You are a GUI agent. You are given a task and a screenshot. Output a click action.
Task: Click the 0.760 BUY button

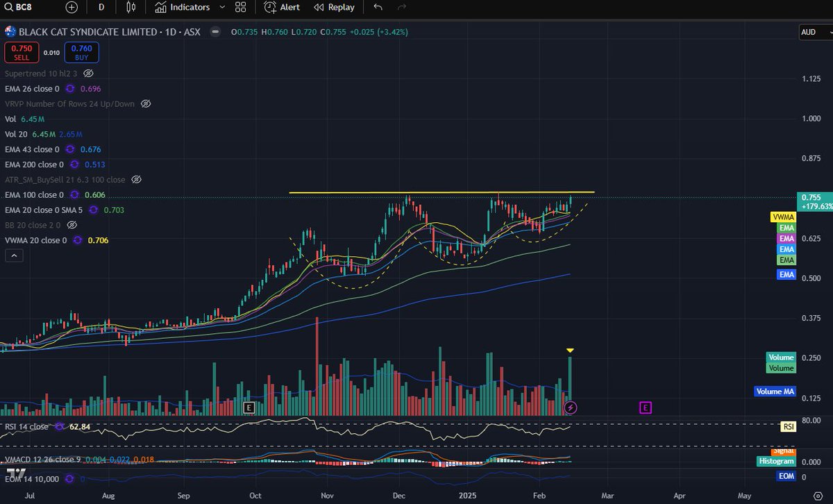click(82, 52)
